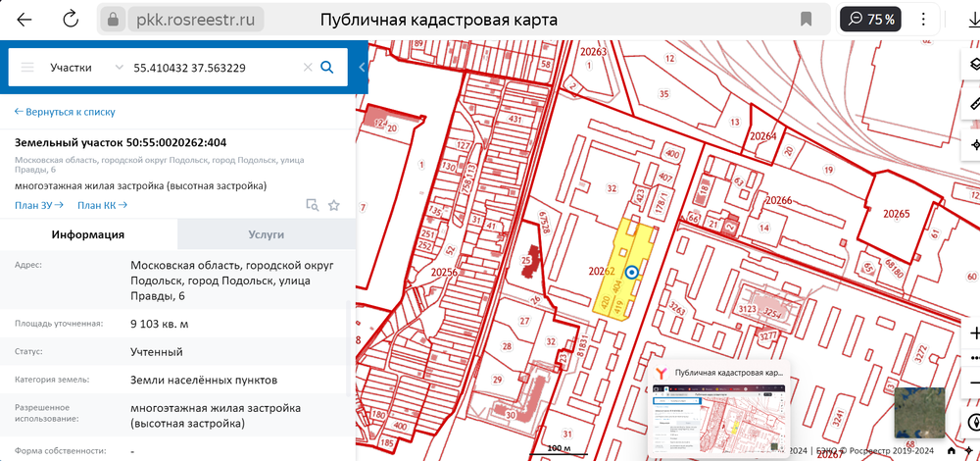This screenshot has width=980, height=461.
Task: Go back via Вернуться к списку
Action: [65, 113]
